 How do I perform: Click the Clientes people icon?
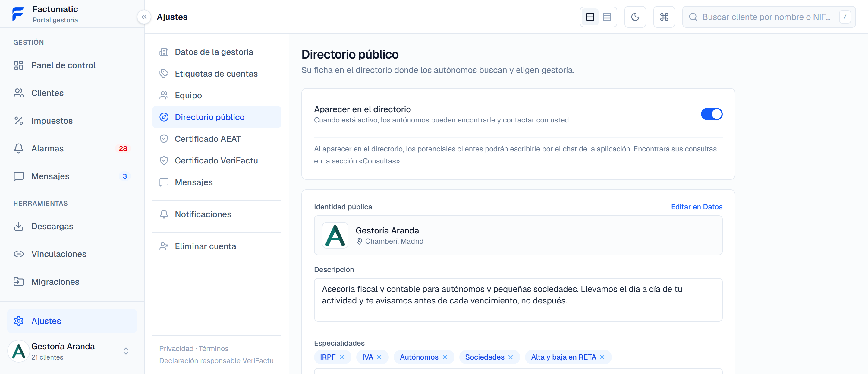18,93
